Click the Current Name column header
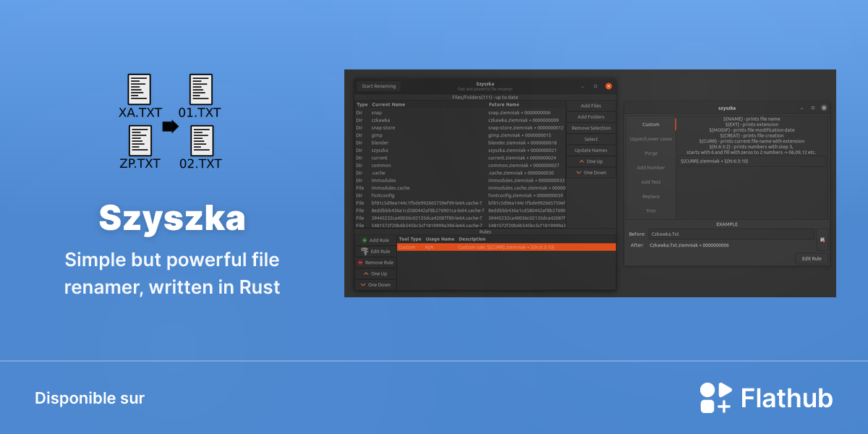Image resolution: width=868 pixels, height=434 pixels. coord(388,105)
